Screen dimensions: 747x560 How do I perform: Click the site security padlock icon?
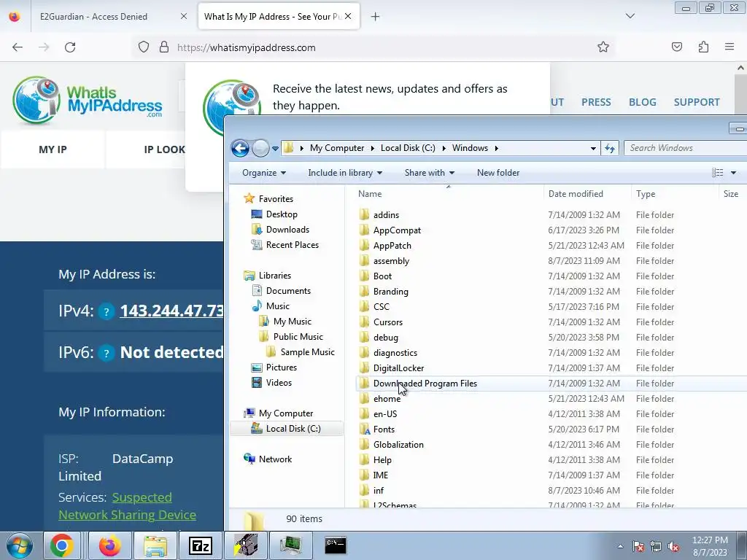click(164, 47)
